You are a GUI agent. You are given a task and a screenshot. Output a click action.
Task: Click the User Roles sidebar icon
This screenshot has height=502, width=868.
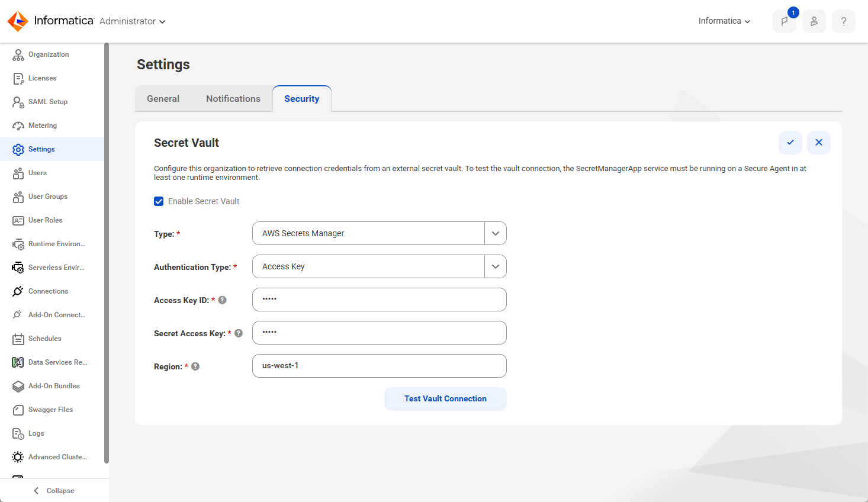tap(18, 221)
